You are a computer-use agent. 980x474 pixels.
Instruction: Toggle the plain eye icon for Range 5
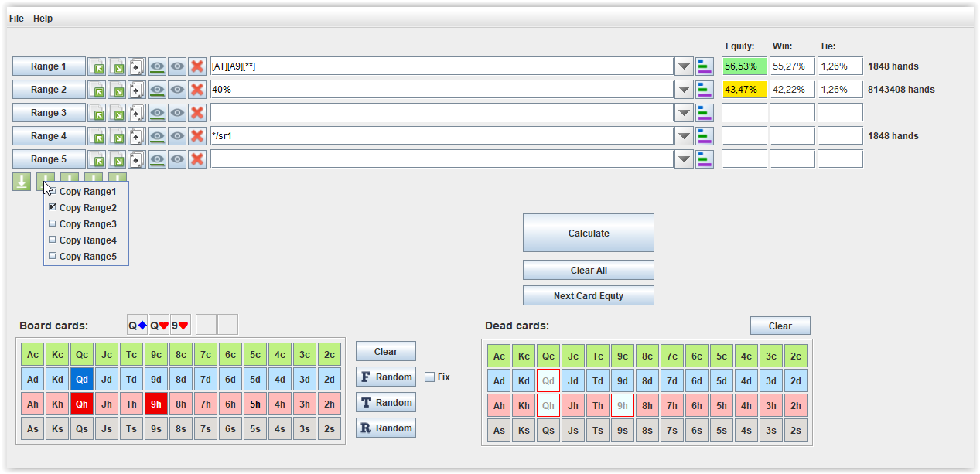(x=177, y=159)
